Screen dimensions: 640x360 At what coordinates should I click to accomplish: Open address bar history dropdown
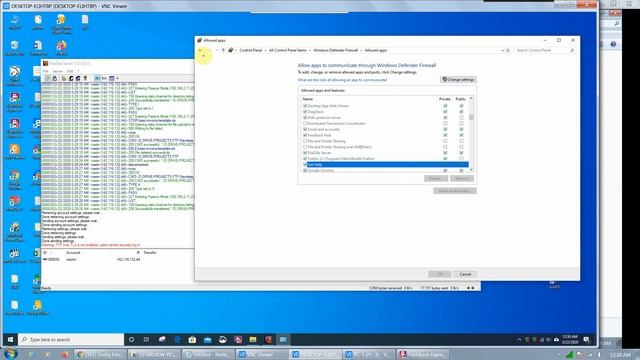[502, 50]
